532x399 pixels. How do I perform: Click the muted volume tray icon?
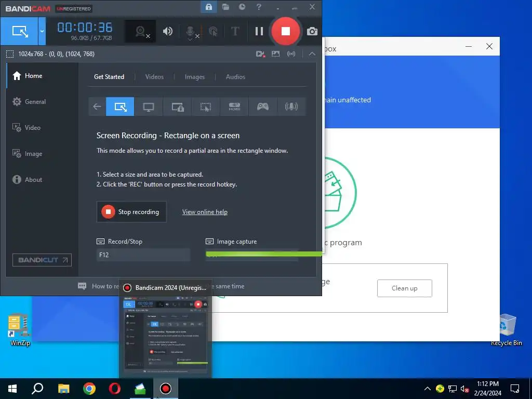[464, 389]
